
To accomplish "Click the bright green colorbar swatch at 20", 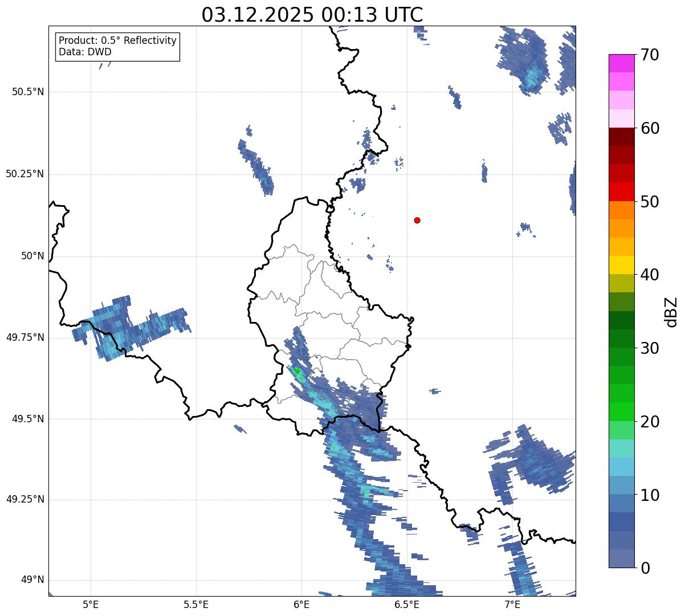I will tap(622, 411).
